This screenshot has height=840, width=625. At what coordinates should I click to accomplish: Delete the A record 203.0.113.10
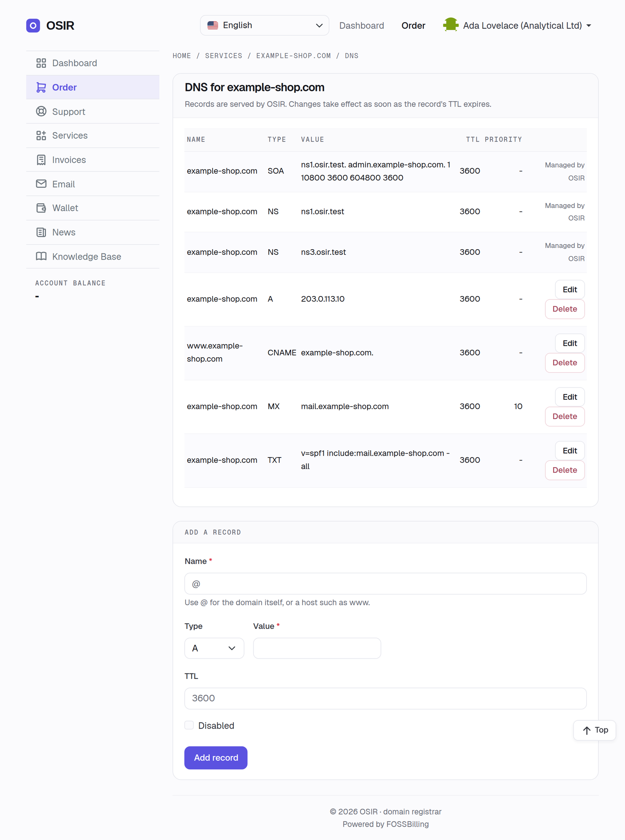(x=564, y=309)
